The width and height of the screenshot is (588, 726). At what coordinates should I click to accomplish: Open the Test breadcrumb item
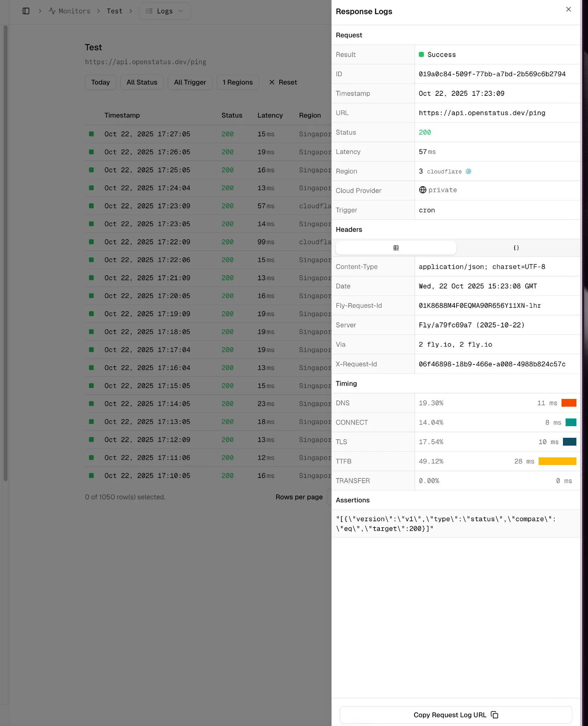pyautogui.click(x=114, y=11)
